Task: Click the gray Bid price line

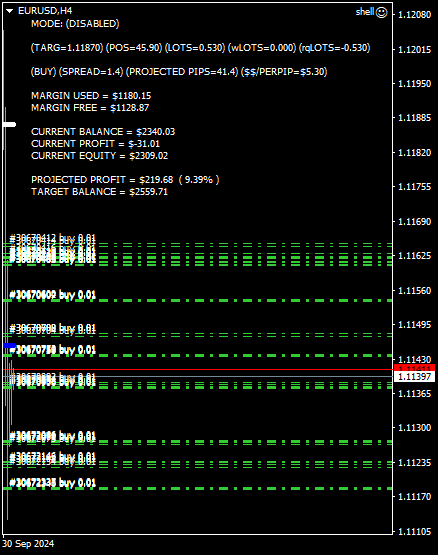Action: pyautogui.click(x=198, y=376)
